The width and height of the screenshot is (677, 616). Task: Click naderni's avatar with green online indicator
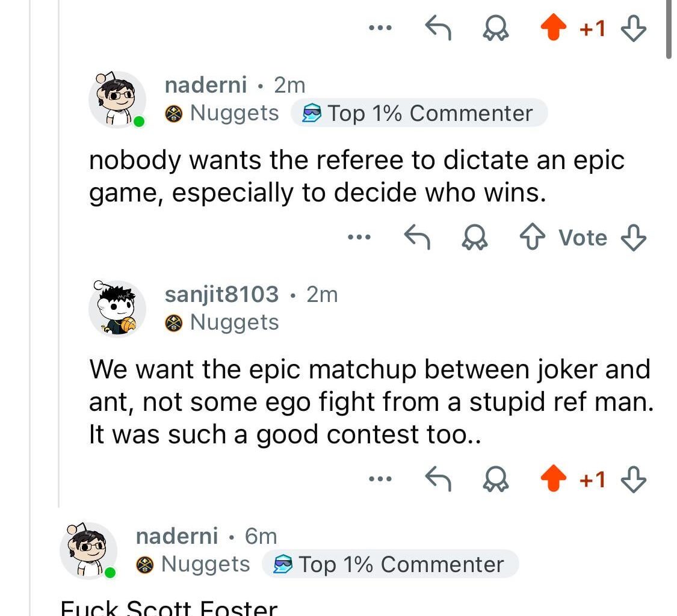[x=117, y=99]
